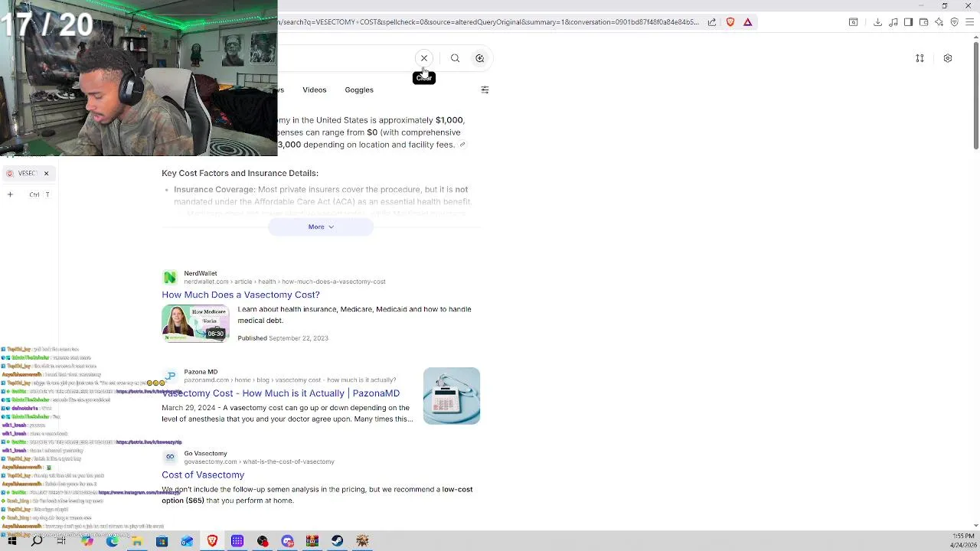
Task: Open Outlook from the taskbar
Action: click(x=187, y=541)
